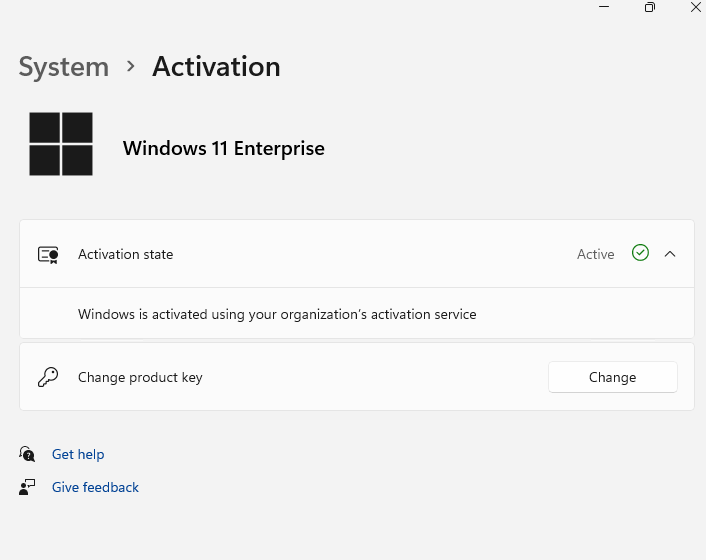
Task: Click the Give feedback person icon
Action: pos(28,487)
